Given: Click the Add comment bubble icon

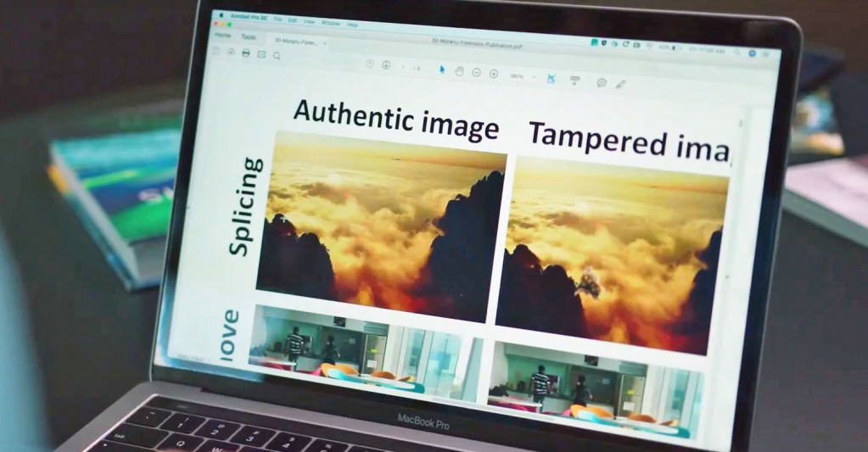Looking at the screenshot, I should [x=602, y=83].
